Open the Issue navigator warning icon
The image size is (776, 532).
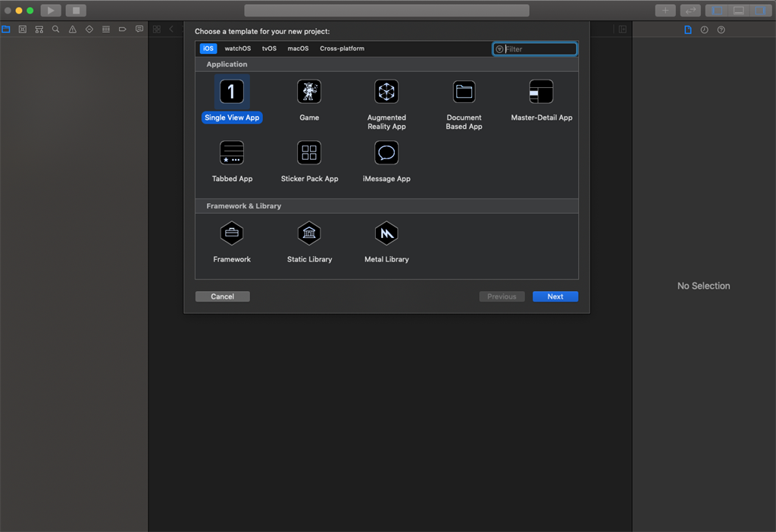pyautogui.click(x=73, y=30)
